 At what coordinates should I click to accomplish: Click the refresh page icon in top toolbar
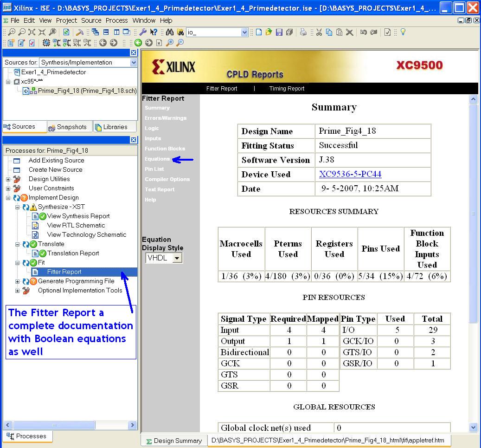pos(66,32)
